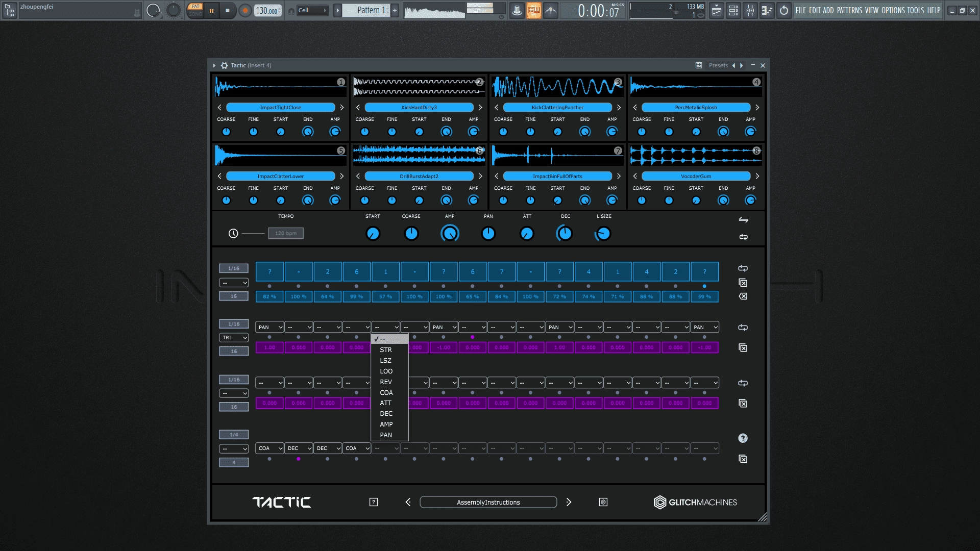Screen dimensions: 980x551
Task: Click the step-sequencer recording icon highlighted orange
Action: click(x=533, y=10)
